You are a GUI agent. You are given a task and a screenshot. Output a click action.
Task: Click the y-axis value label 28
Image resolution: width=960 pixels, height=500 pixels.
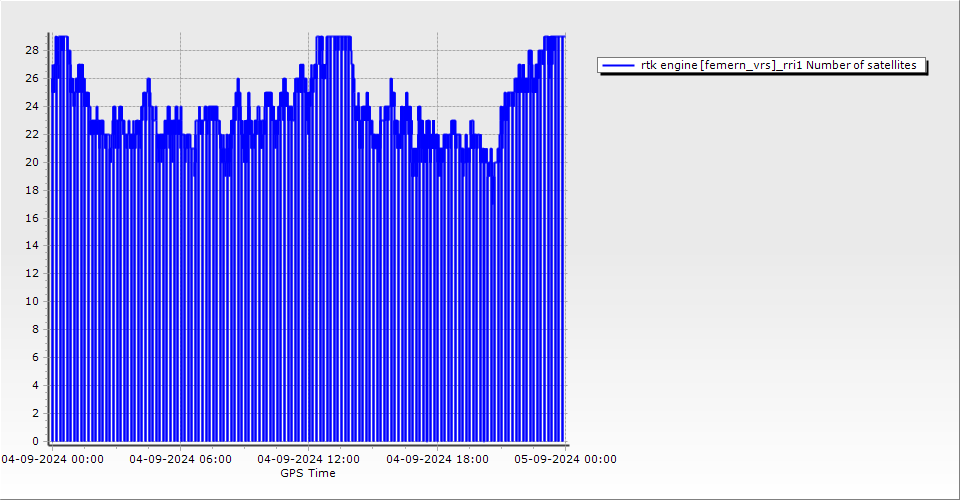click(32, 50)
